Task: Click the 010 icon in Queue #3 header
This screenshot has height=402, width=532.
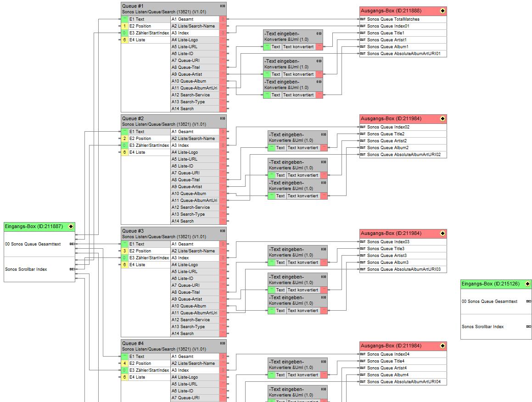Action: [x=223, y=231]
